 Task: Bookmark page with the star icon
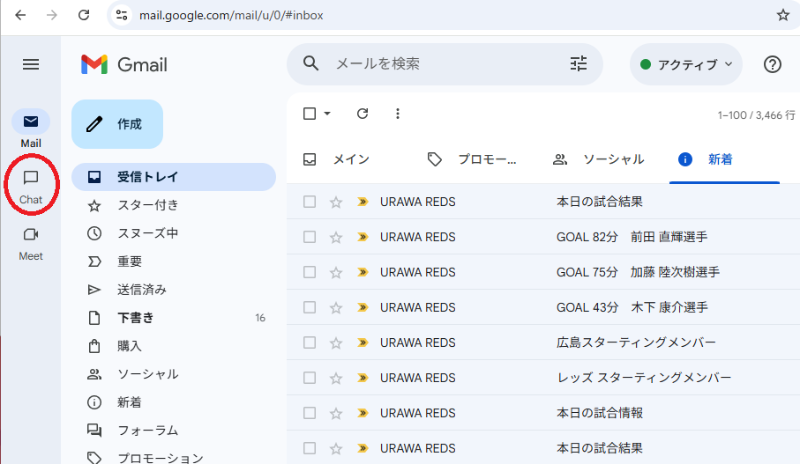[783, 16]
